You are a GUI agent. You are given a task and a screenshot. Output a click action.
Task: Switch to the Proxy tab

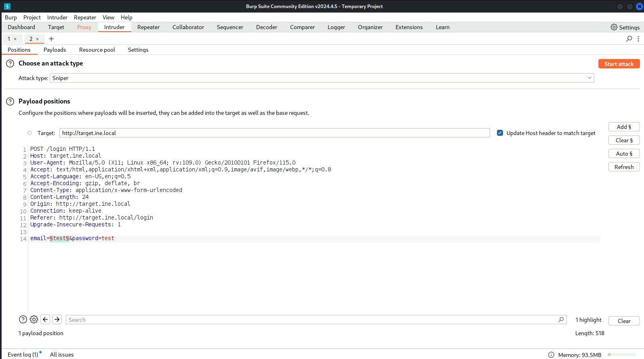(84, 27)
